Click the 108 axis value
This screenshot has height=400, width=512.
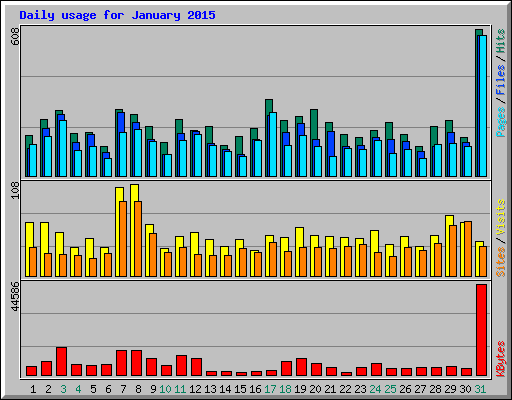click(15, 190)
